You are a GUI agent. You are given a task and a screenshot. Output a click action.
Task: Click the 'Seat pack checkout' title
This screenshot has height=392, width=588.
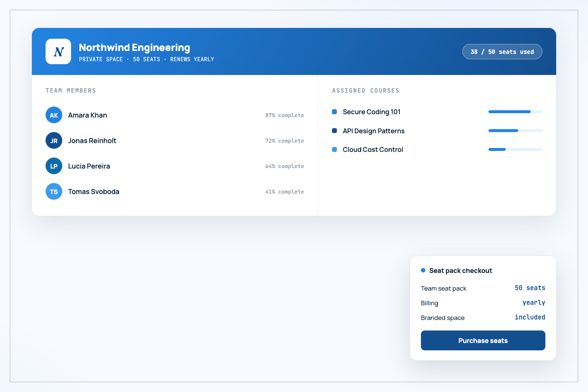tap(461, 270)
